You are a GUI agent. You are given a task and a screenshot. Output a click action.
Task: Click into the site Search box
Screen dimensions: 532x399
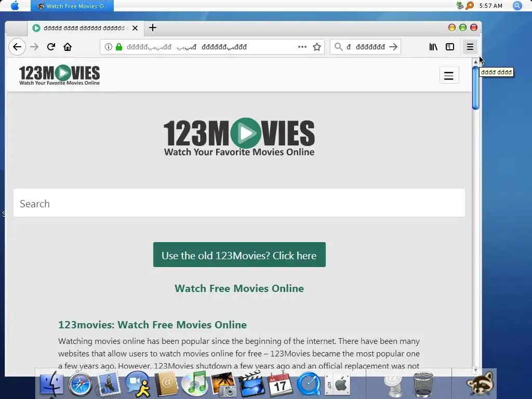[239, 203]
